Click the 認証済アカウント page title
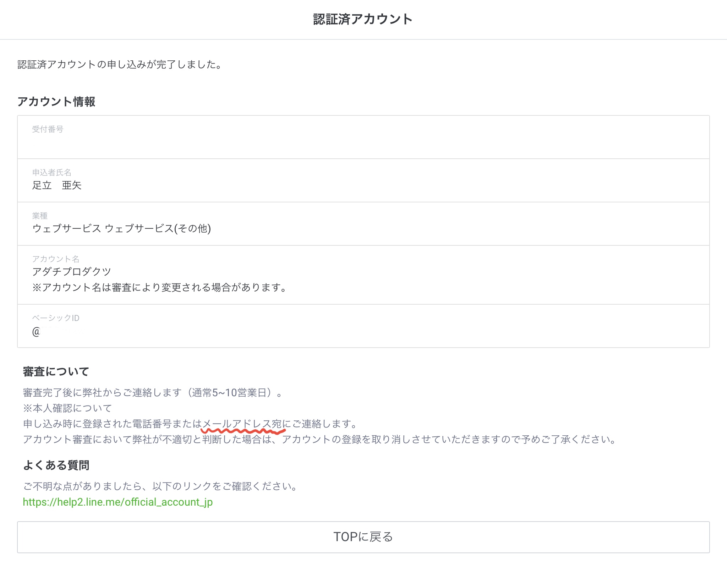727x588 pixels. pos(362,19)
